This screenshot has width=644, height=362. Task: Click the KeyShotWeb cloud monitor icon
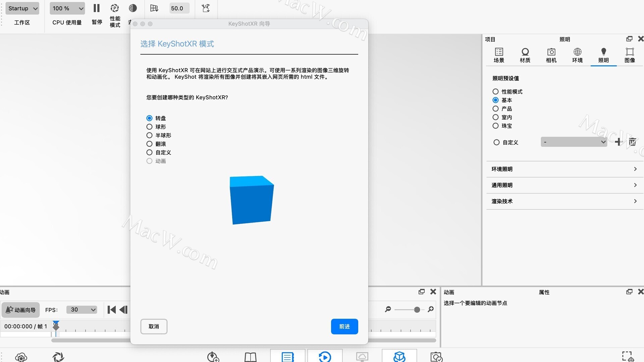point(362,357)
